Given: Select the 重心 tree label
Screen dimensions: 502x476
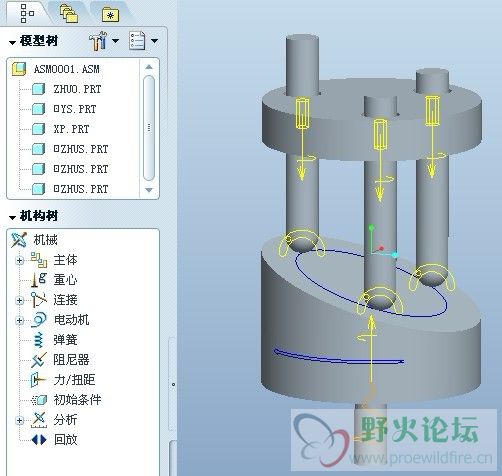Looking at the screenshot, I should click(65, 280).
